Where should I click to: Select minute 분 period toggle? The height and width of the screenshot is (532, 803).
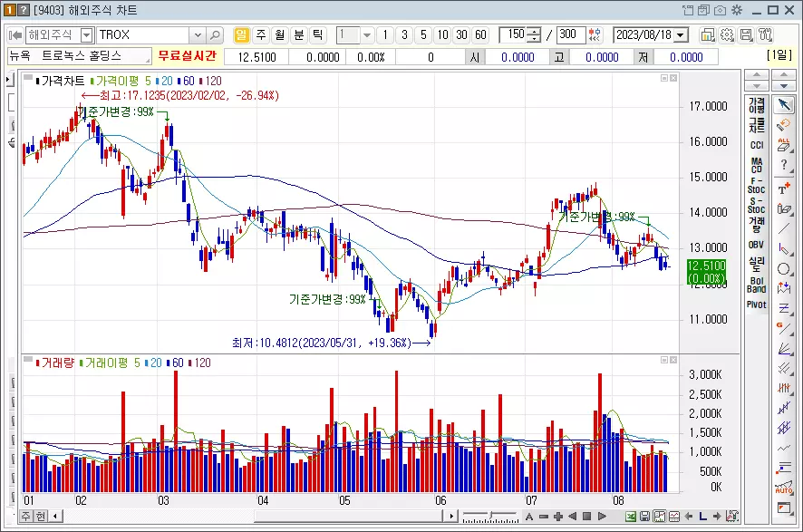coord(298,34)
